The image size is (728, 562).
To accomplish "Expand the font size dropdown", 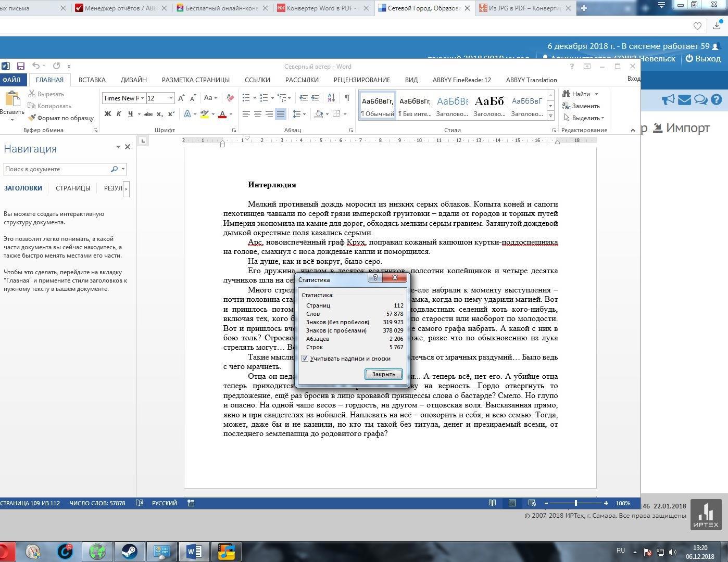I will pyautogui.click(x=170, y=98).
